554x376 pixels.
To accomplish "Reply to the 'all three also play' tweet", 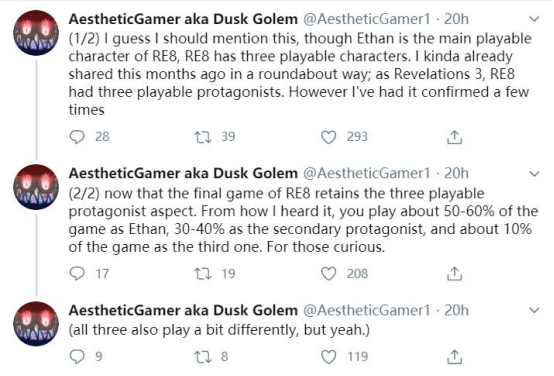I will (x=77, y=357).
